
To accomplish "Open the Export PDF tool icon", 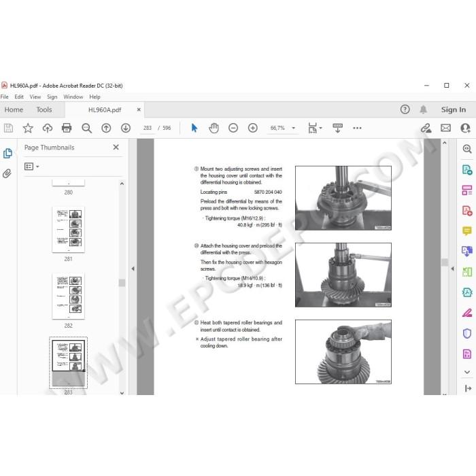I will pos(467,170).
